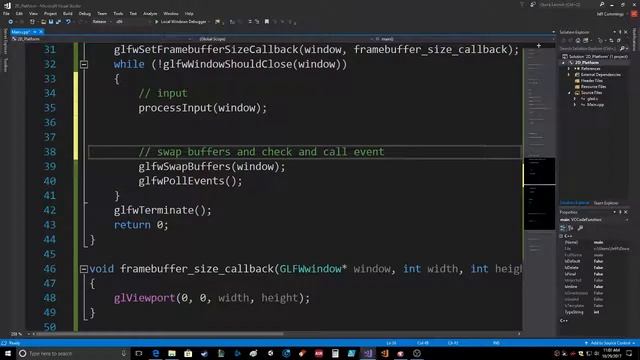
Task: Open the Help menu
Action: coord(189,13)
